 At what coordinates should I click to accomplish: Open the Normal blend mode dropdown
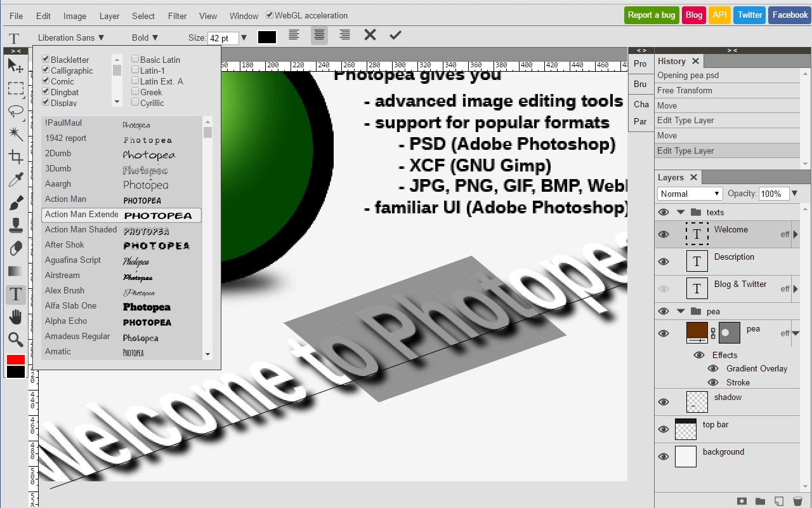pos(690,194)
